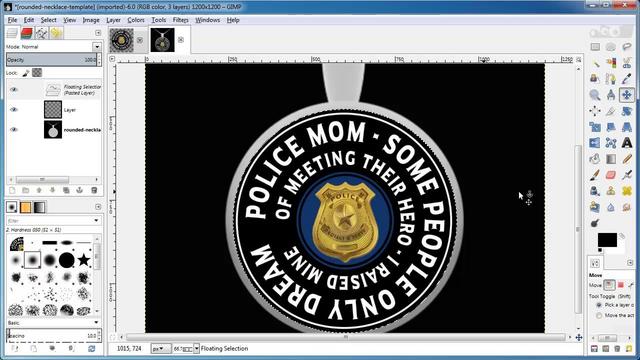
Task: Open the zoom percentage dropdown
Action: click(196, 349)
